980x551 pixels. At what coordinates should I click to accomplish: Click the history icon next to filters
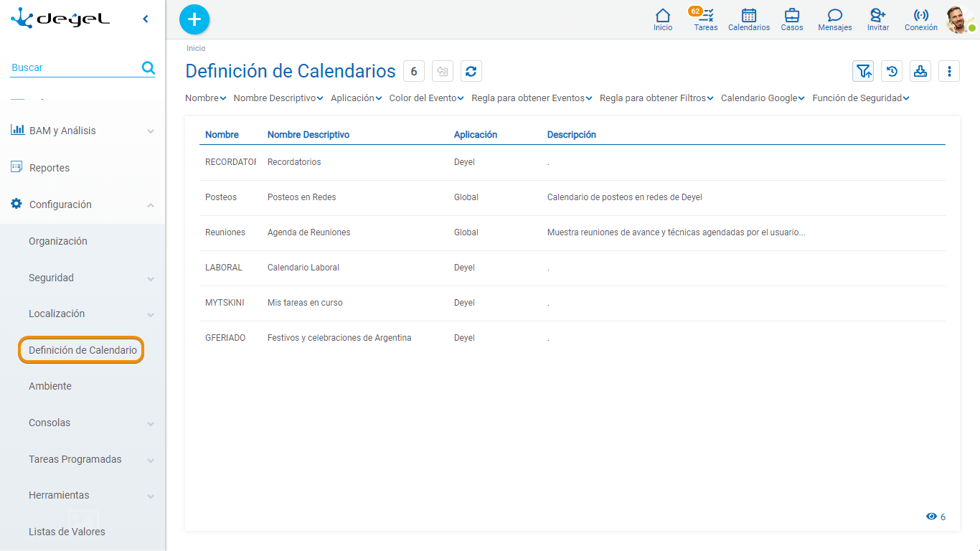point(892,71)
